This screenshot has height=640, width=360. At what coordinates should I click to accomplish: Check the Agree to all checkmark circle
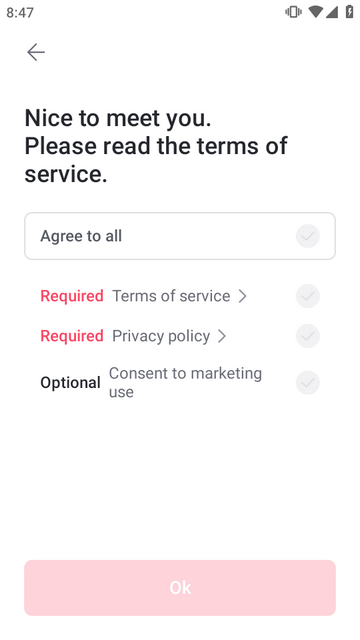click(307, 236)
